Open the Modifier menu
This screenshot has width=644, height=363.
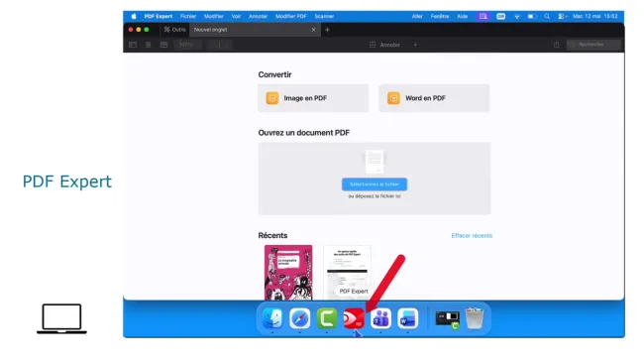214,17
